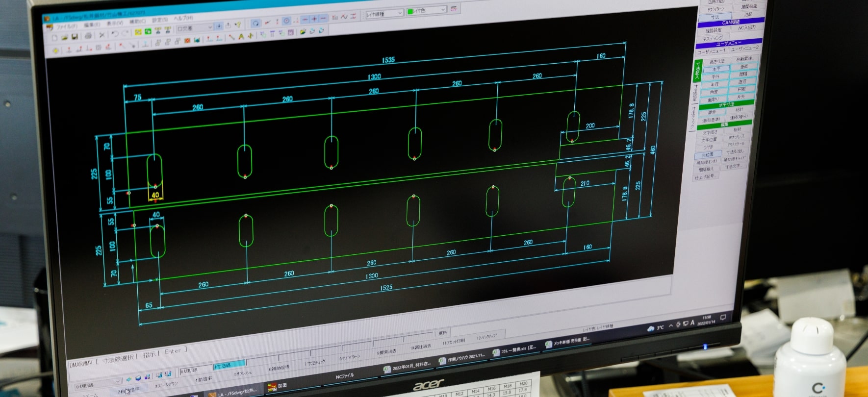Viewport: 868px width, 397px height.
Task: Click the orange square pattern icon
Action: tap(187, 40)
